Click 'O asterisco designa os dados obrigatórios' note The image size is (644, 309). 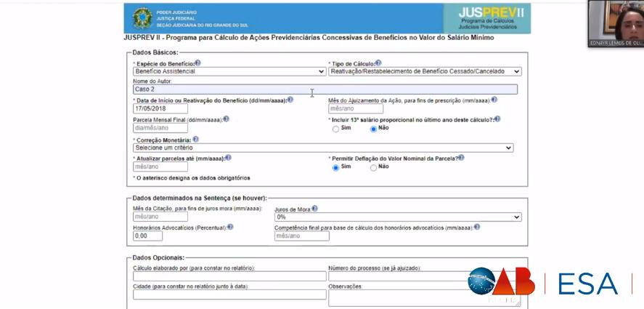coord(192,178)
